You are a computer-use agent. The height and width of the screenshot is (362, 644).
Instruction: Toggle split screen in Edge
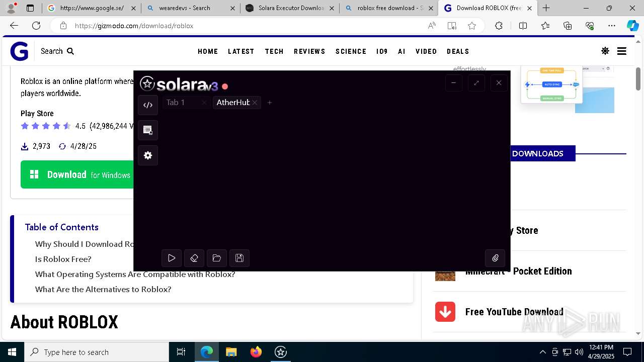click(523, 26)
